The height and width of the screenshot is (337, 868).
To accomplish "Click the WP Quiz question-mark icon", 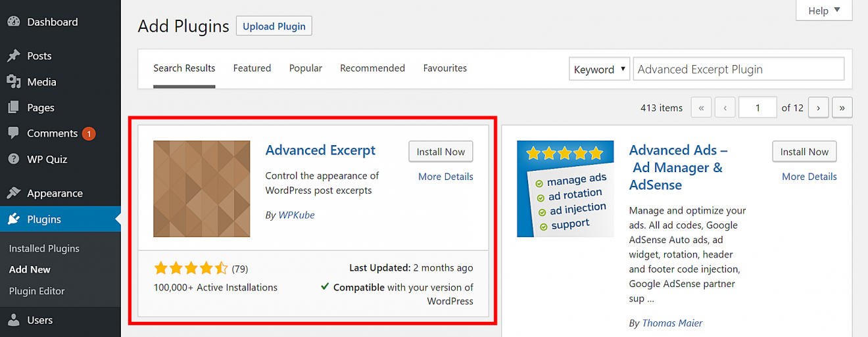I will [14, 159].
